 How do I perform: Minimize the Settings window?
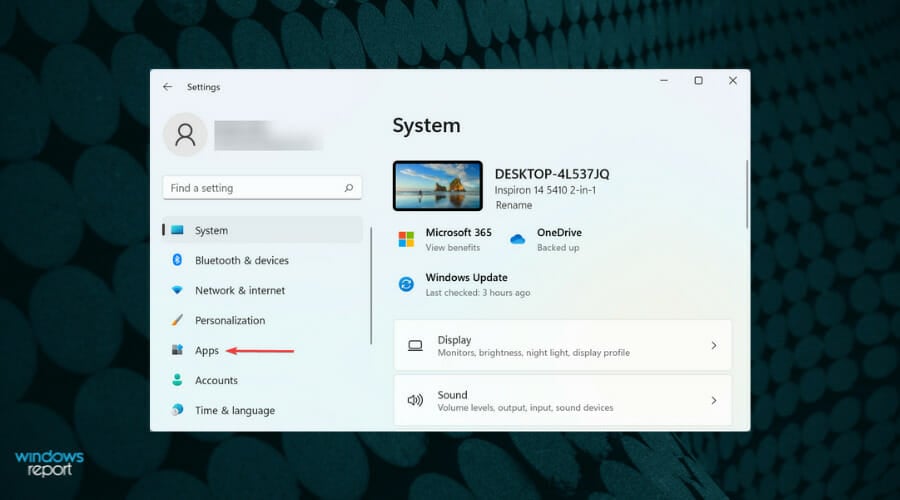(664, 80)
